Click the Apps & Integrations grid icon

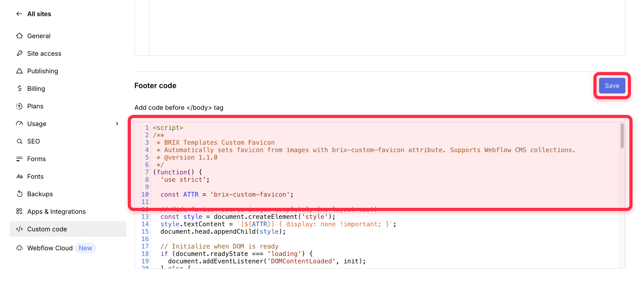[x=20, y=211]
